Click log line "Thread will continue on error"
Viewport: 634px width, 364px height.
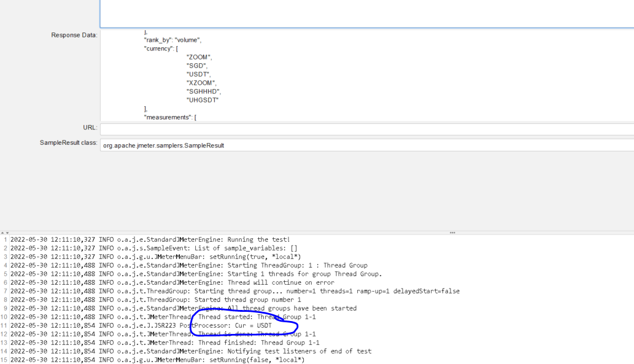click(x=172, y=282)
